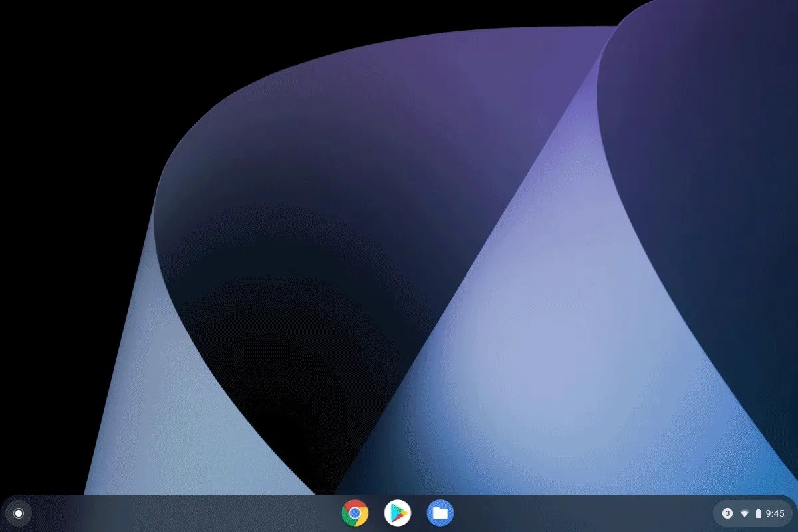Screen dimensions: 798x532
Task: Open the notification badge showing 3
Action: coord(729,513)
